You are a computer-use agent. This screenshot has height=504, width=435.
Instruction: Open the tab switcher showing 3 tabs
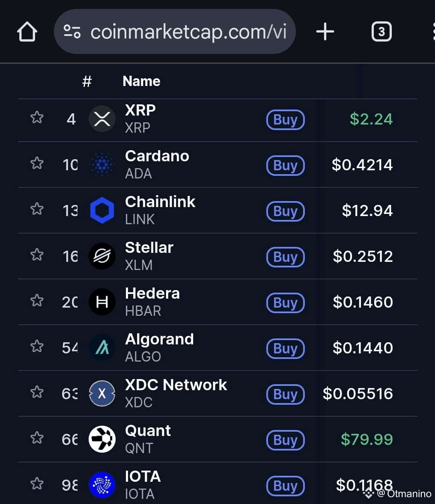point(381,32)
